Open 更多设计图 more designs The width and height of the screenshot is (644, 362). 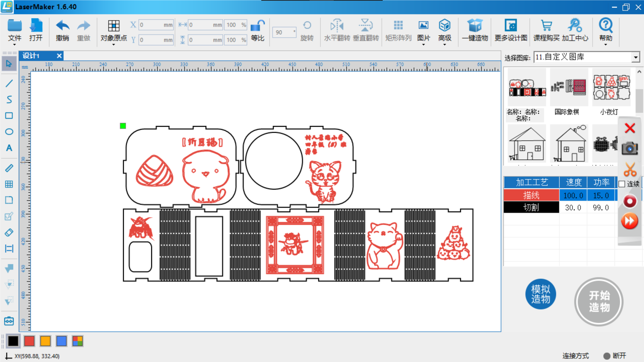[x=511, y=31]
